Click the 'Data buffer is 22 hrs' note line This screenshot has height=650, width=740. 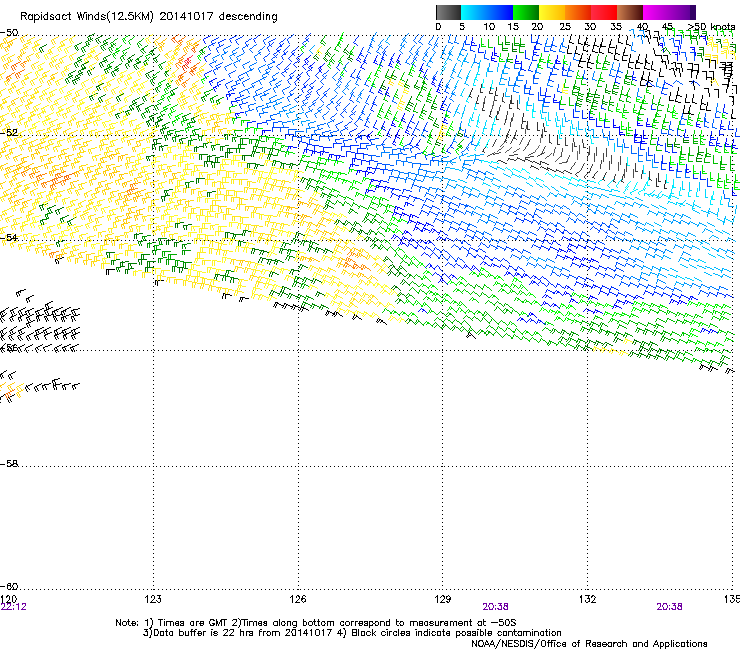point(352,633)
